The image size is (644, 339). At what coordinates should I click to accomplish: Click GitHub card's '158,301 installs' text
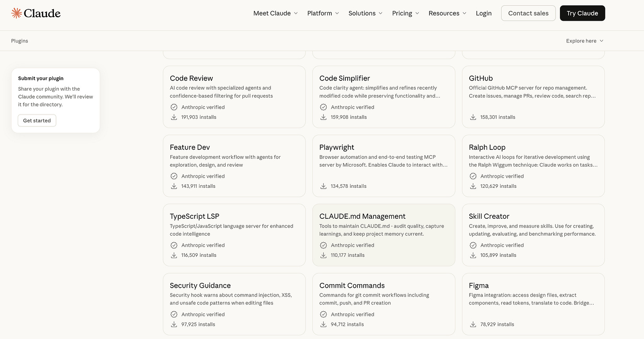coord(498,117)
